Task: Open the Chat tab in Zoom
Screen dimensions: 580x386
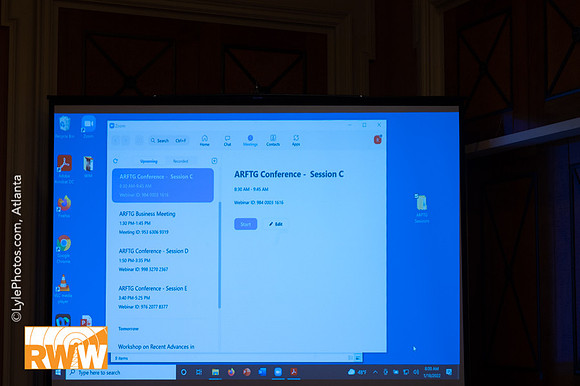Action: tap(227, 140)
